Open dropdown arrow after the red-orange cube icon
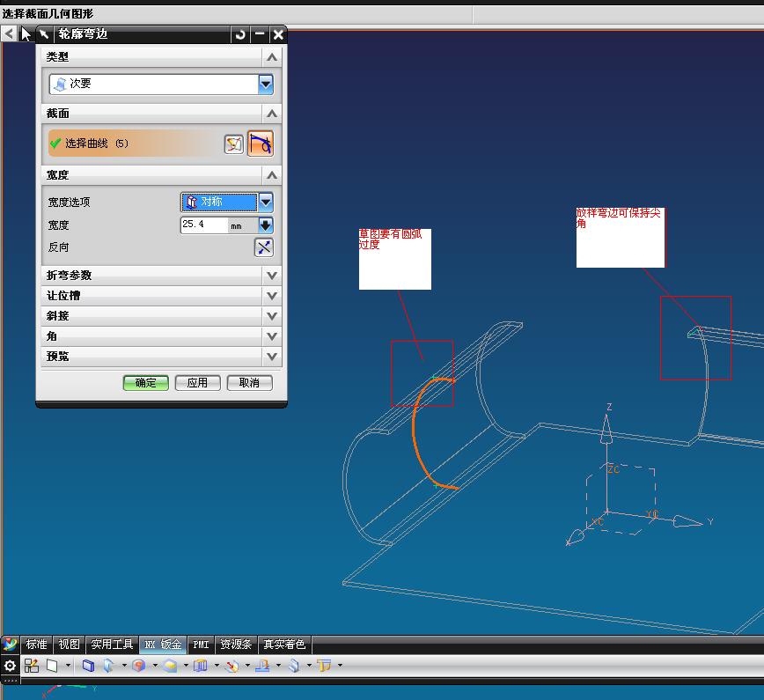764x700 pixels. click(155, 665)
